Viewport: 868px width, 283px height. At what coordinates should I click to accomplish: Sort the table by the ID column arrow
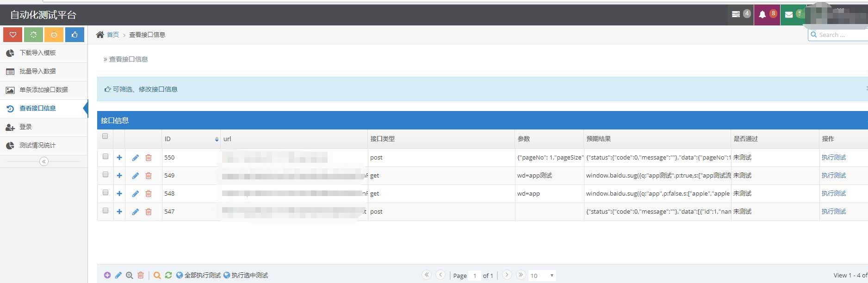pyautogui.click(x=217, y=139)
